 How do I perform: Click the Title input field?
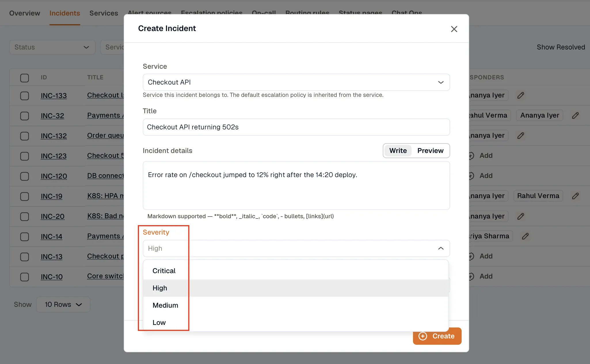tap(296, 127)
